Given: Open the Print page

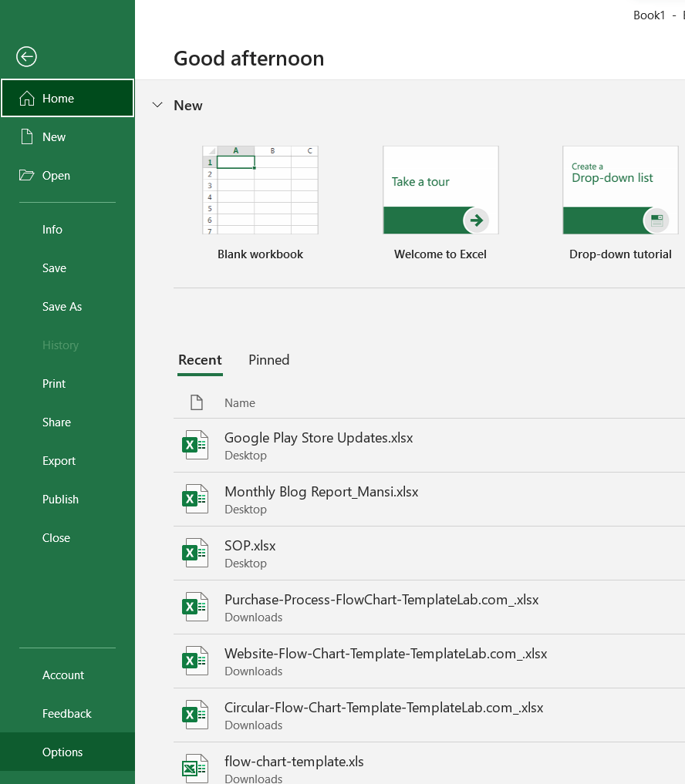Looking at the screenshot, I should coord(53,383).
